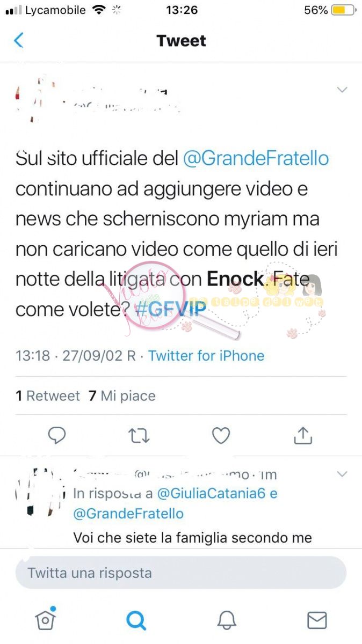362x644 pixels.
Task: Open the reply speech bubble icon
Action: (x=57, y=436)
